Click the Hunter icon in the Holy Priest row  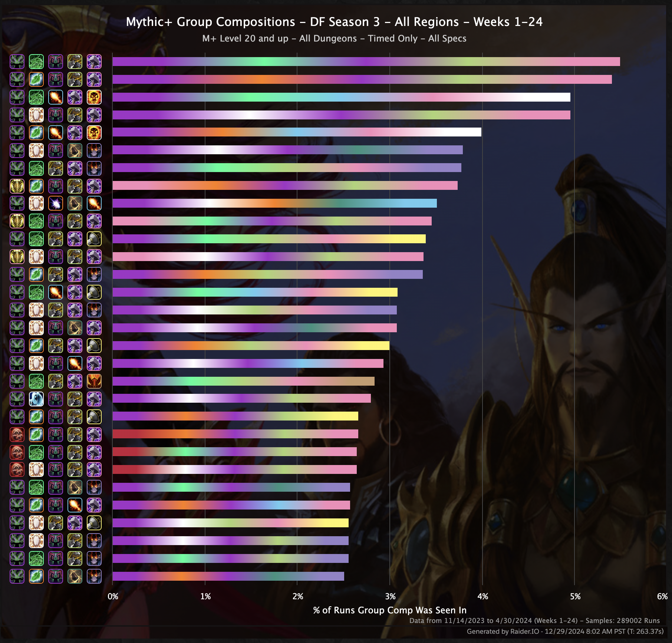tap(75, 399)
